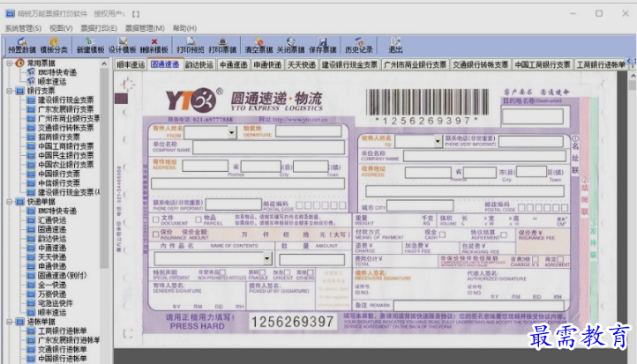The width and height of the screenshot is (637, 364).
Task: Click icon beside 万象快递 tree row
Action: (31, 293)
